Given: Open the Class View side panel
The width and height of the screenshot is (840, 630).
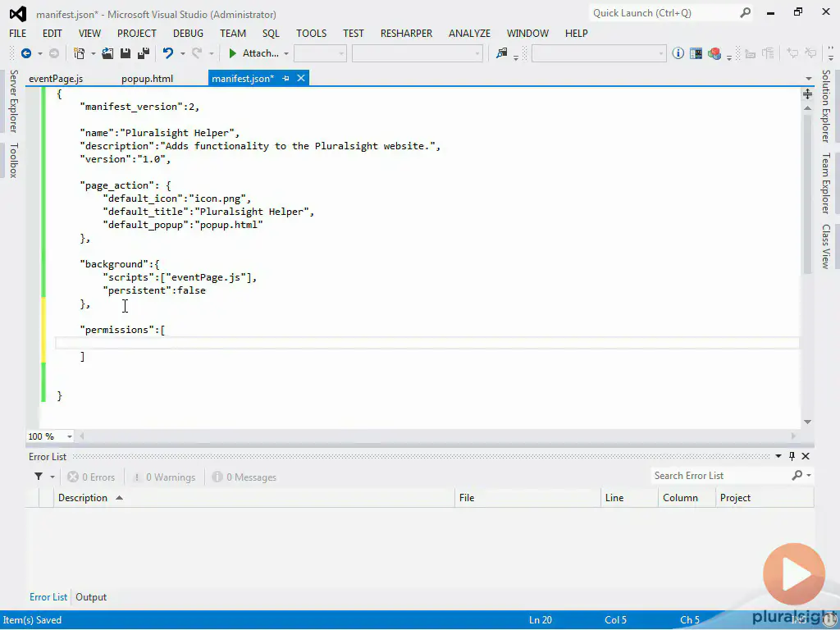Looking at the screenshot, I should coord(826,246).
